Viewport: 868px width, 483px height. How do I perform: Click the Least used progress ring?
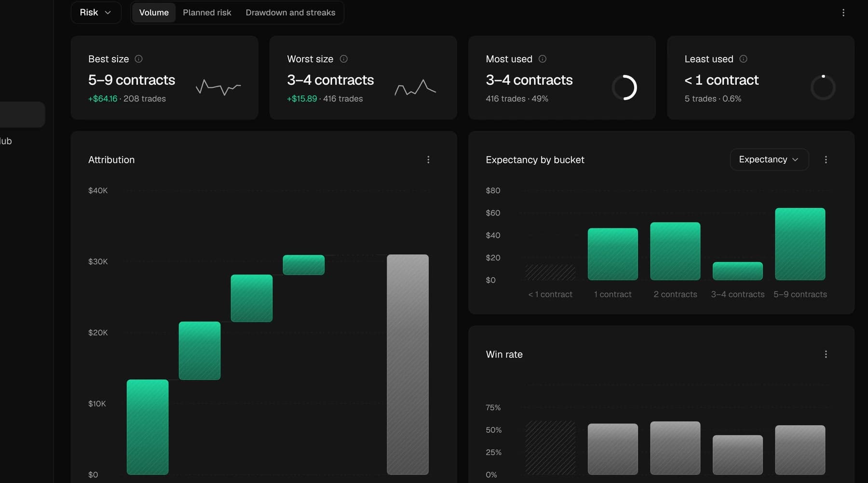[823, 87]
